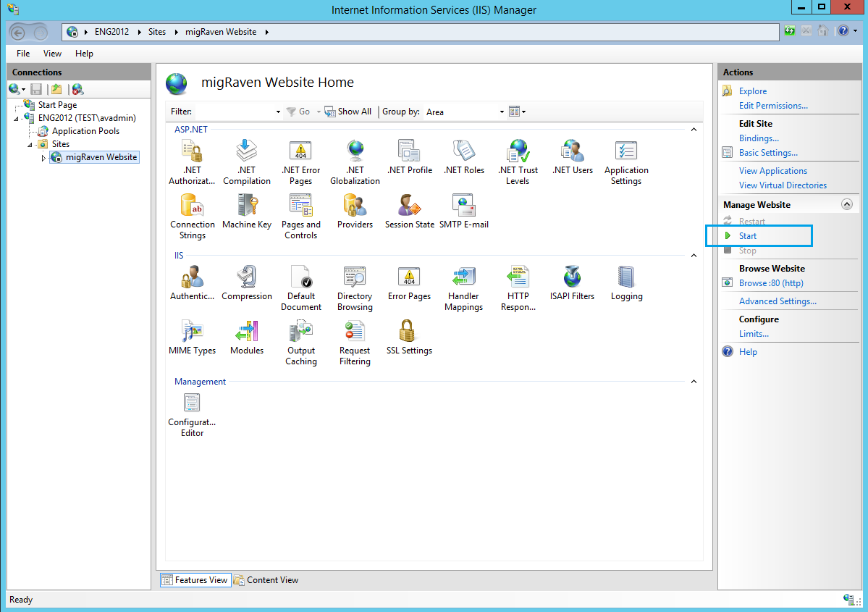Expand the migRaven Website tree node
The image size is (868, 612).
pyautogui.click(x=43, y=158)
